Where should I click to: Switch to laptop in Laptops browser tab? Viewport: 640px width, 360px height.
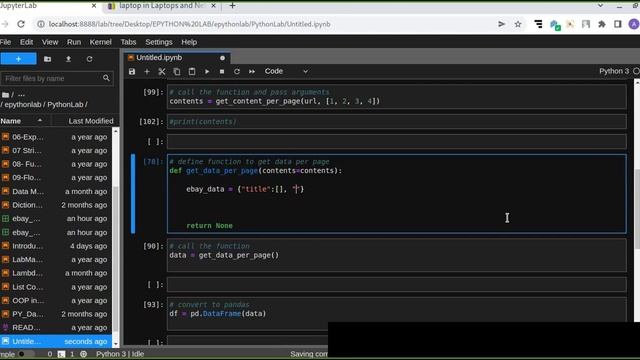click(x=162, y=6)
